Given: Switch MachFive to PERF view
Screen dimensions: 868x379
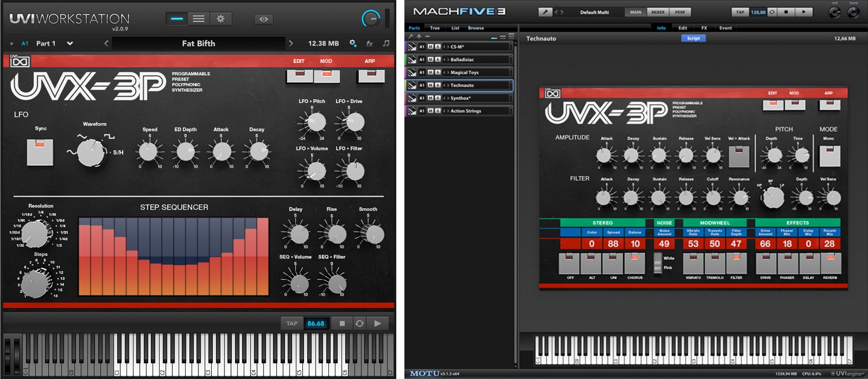Looking at the screenshot, I should point(679,12).
